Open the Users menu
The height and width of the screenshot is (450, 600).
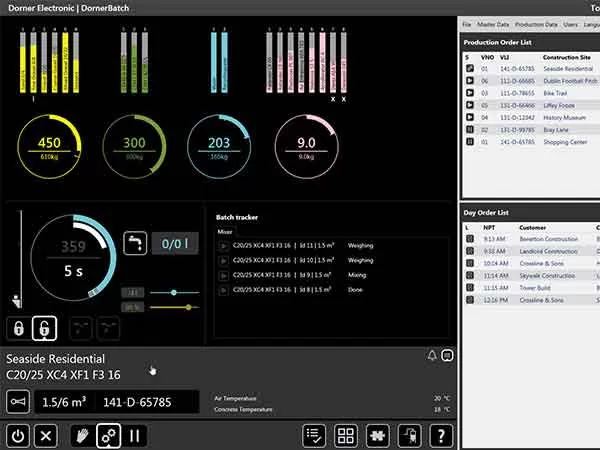coord(570,24)
